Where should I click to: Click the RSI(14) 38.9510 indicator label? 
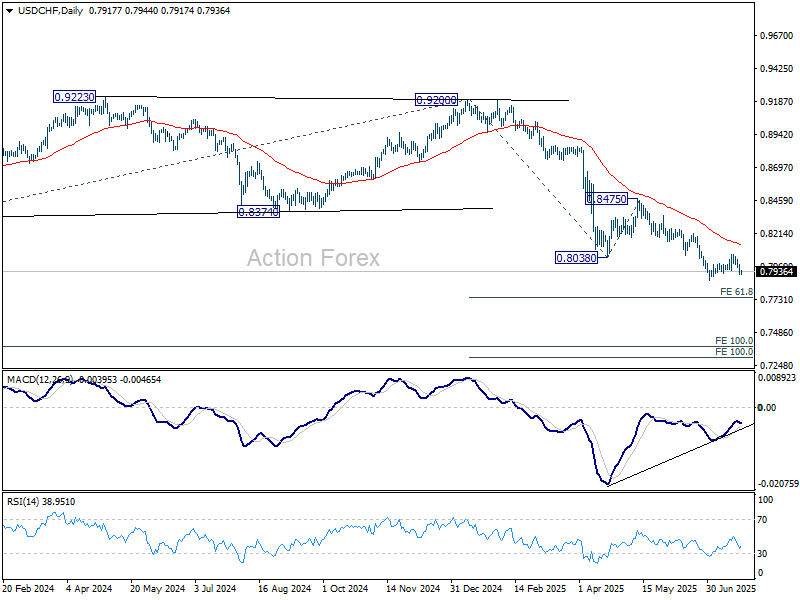(41, 502)
